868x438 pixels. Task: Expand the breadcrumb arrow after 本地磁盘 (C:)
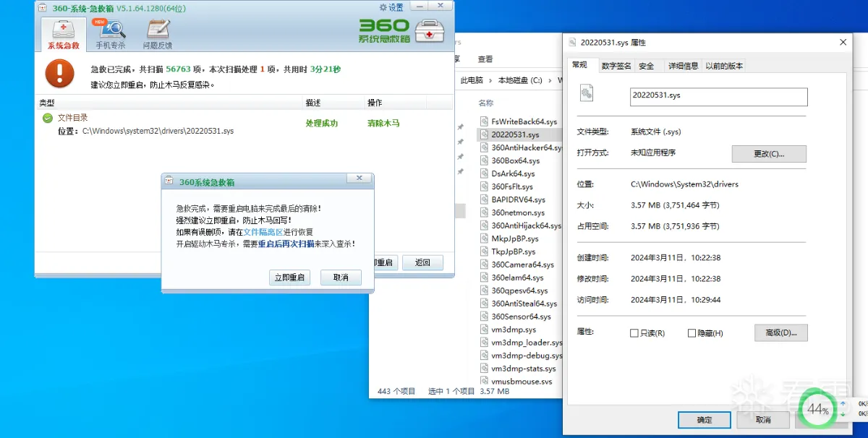click(x=550, y=80)
